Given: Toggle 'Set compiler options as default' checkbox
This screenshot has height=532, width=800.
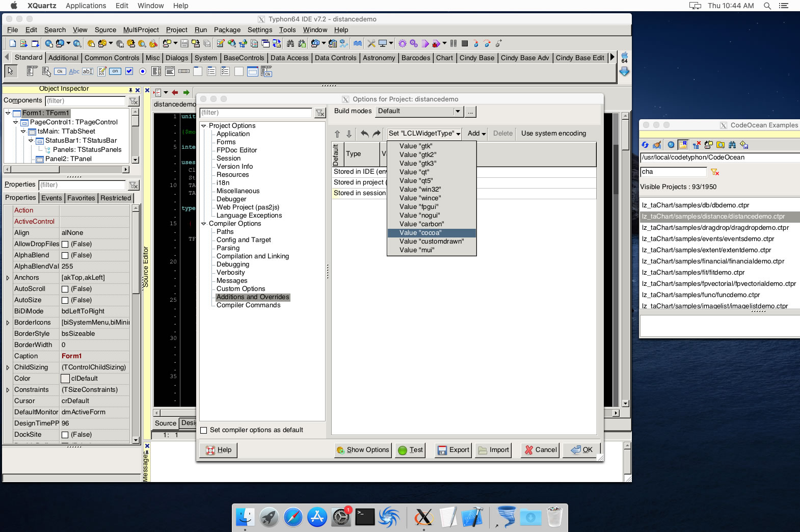Looking at the screenshot, I should tap(204, 430).
